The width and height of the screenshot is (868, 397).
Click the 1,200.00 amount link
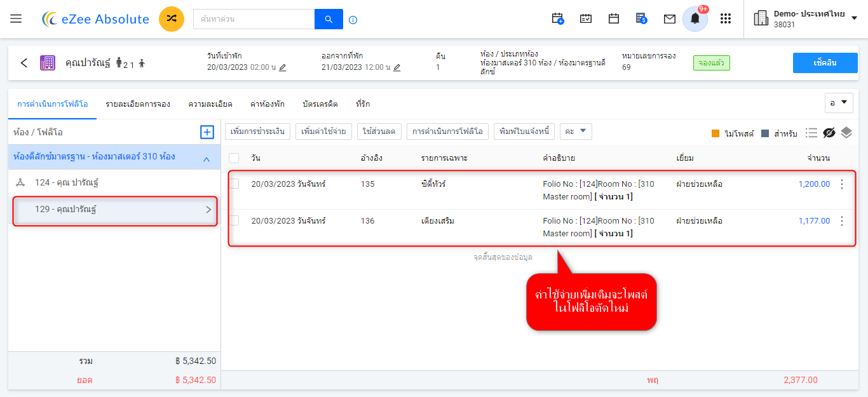pos(814,184)
